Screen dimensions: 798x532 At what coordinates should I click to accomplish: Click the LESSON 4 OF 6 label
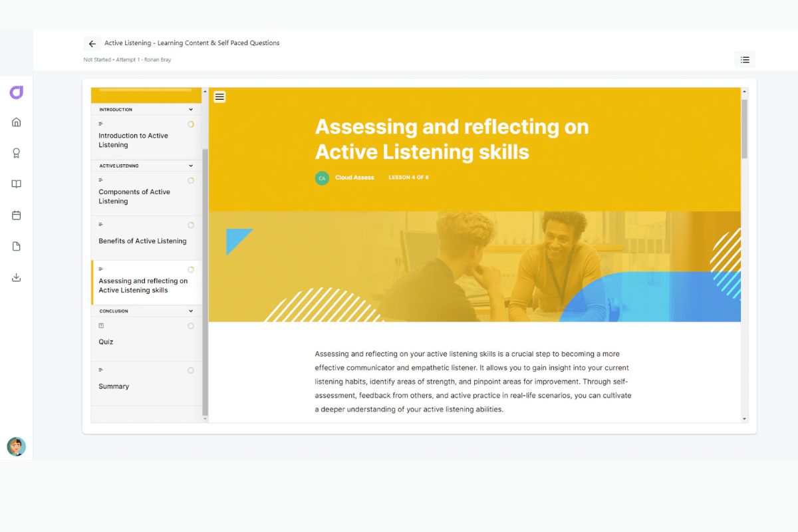coord(408,178)
